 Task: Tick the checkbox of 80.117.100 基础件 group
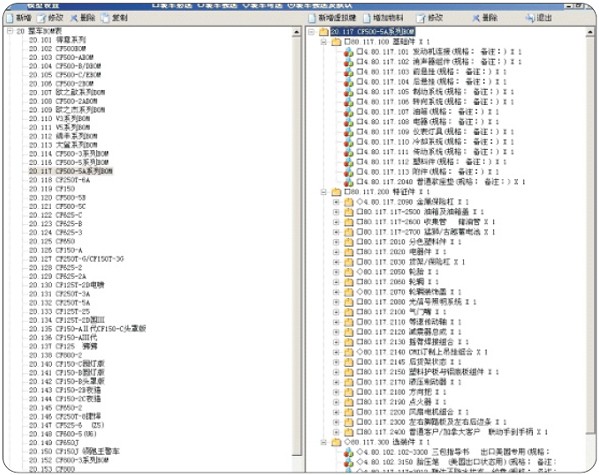(x=347, y=41)
